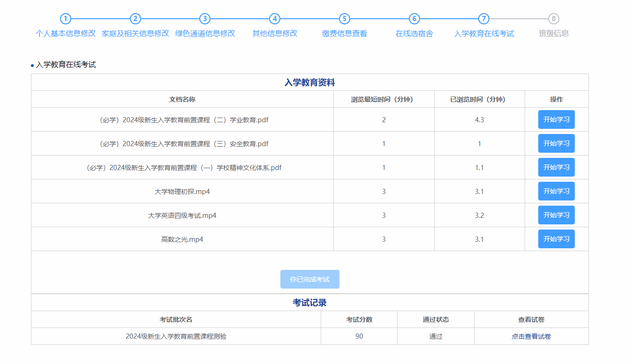
Task: Click step 2 circle icon
Action: pos(135,19)
